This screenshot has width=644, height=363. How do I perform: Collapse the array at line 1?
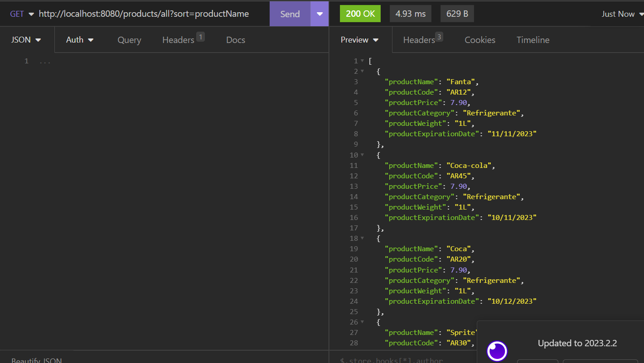pyautogui.click(x=362, y=61)
